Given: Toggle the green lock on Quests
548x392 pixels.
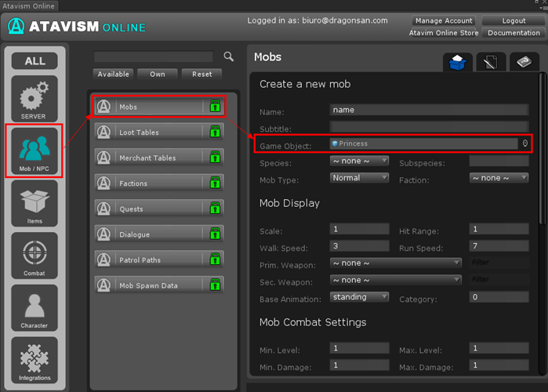Looking at the screenshot, I should pos(215,209).
